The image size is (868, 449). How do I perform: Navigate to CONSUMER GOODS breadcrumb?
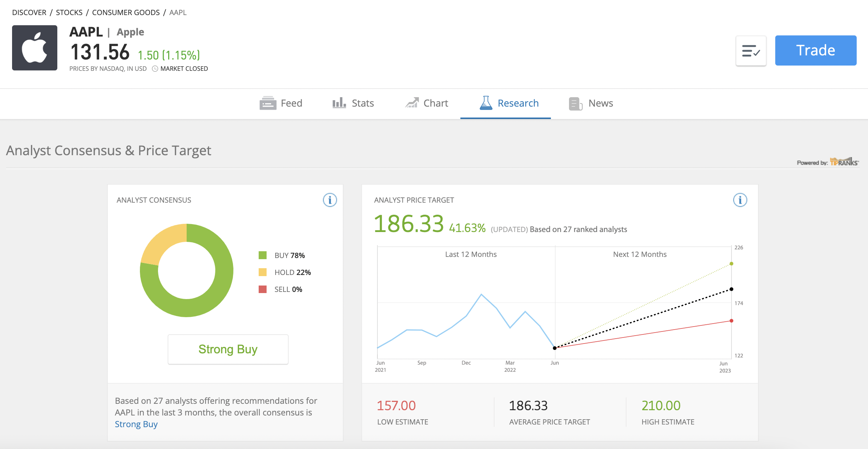click(126, 12)
